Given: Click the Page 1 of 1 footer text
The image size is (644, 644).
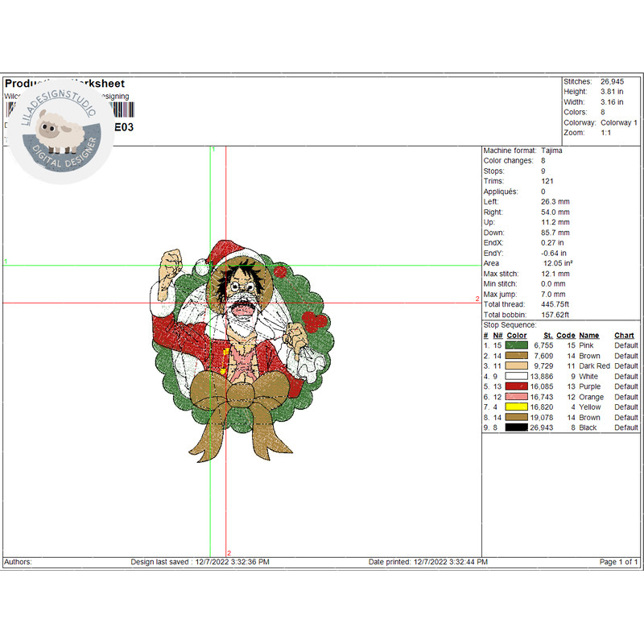Looking at the screenshot, I should 618,562.
